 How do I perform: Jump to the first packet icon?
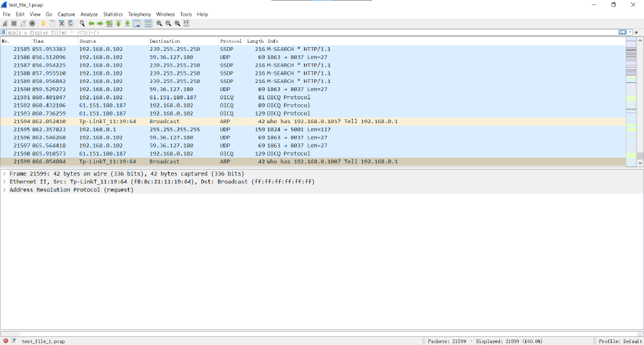click(x=118, y=23)
